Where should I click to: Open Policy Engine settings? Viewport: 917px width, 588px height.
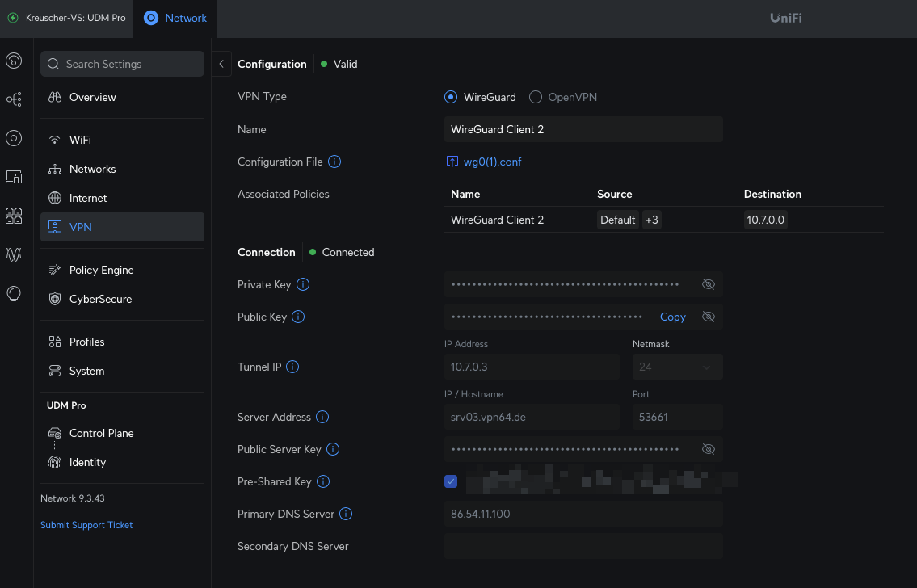pos(122,270)
